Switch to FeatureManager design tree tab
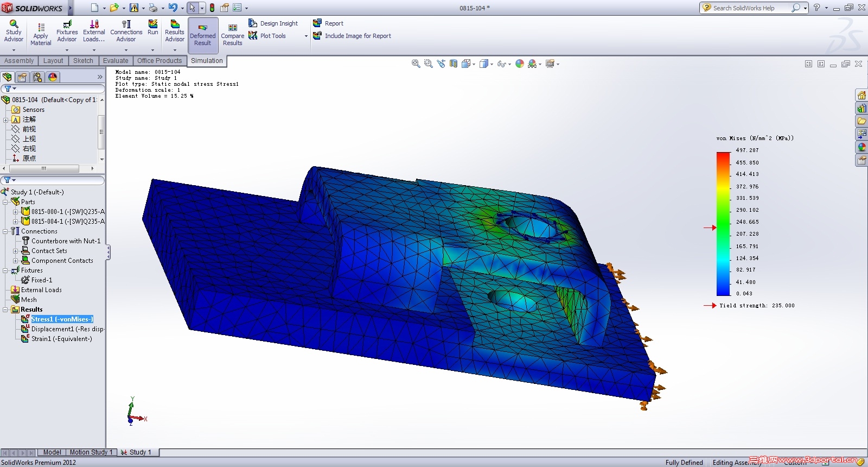The image size is (868, 467). (x=7, y=77)
